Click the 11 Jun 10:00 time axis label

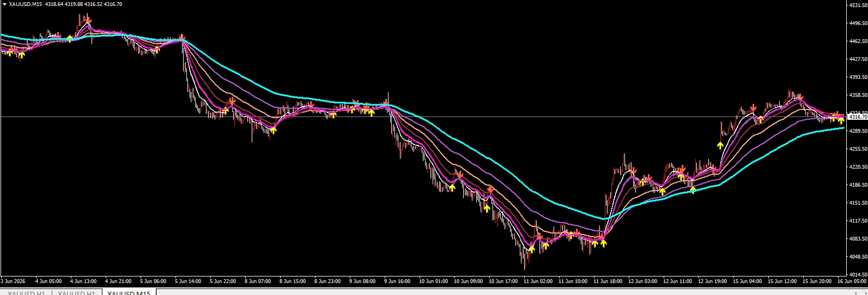(573, 281)
